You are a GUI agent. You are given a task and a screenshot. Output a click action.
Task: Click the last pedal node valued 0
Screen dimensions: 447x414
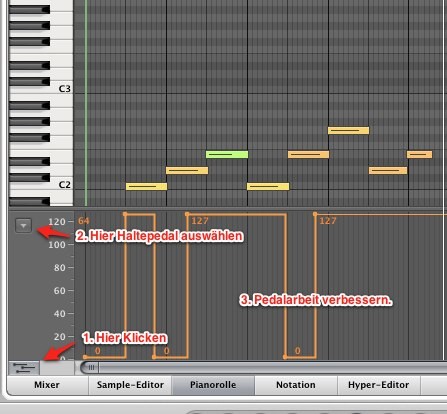(x=285, y=357)
